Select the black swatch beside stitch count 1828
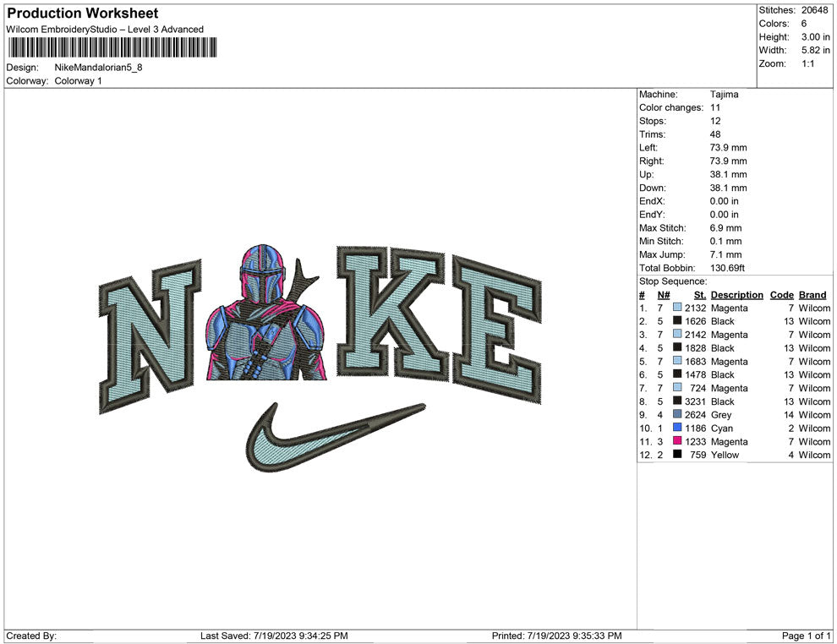This screenshot has width=837, height=644. pos(677,347)
